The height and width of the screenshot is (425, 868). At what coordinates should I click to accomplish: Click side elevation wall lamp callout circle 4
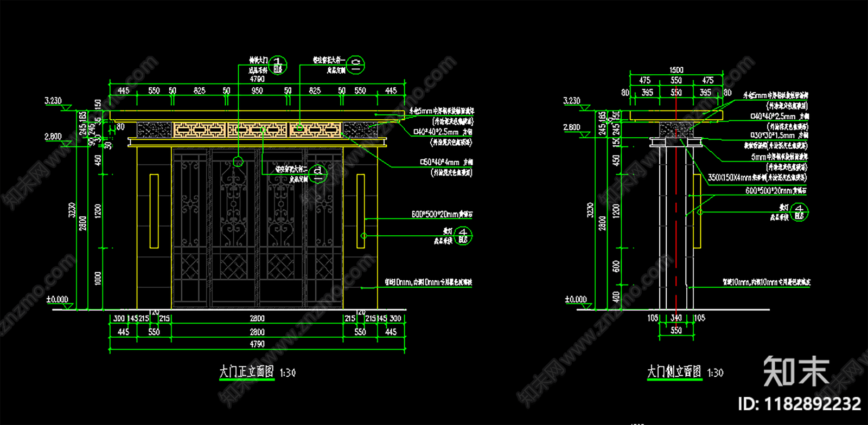[x=799, y=212]
